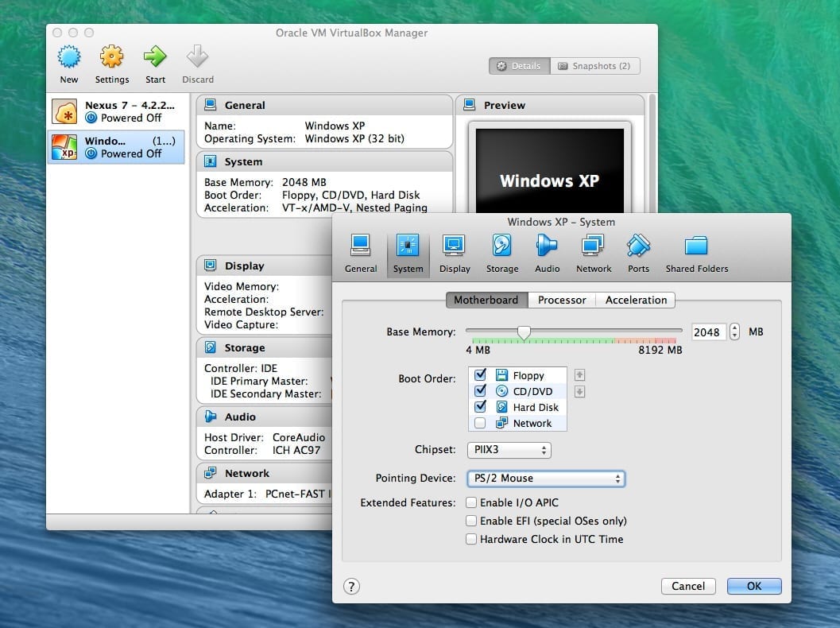
Task: Enable Hardware Clock in UTC Time
Action: coord(471,539)
